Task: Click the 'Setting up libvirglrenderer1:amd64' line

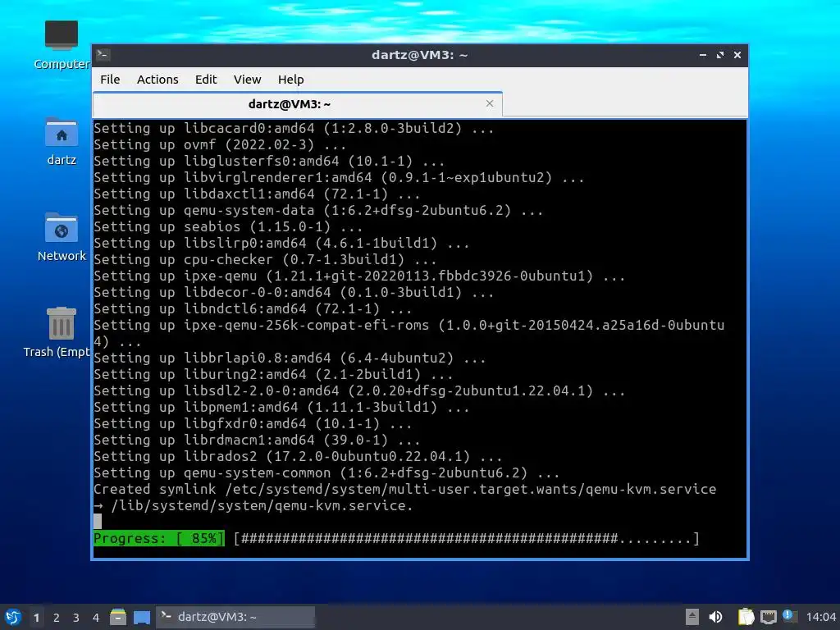Action: tap(339, 177)
